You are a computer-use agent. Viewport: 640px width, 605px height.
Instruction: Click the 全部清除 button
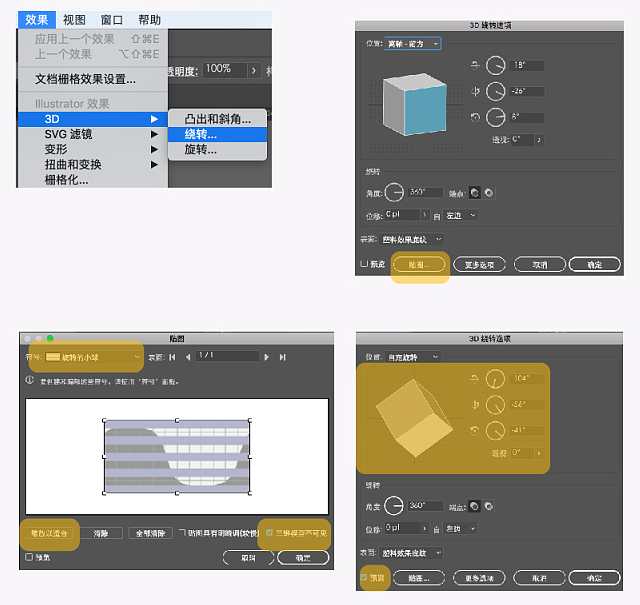(x=151, y=534)
